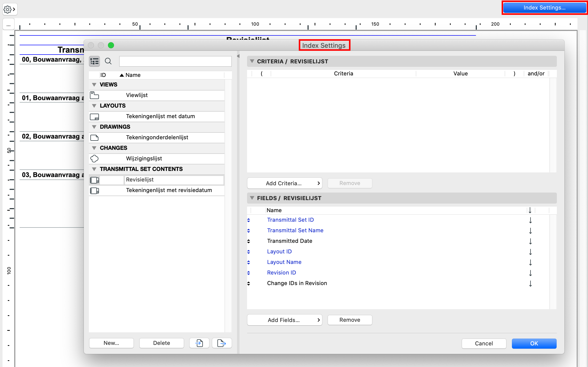Click reorder handle of Layout Name
588x367 pixels.
[x=249, y=262]
